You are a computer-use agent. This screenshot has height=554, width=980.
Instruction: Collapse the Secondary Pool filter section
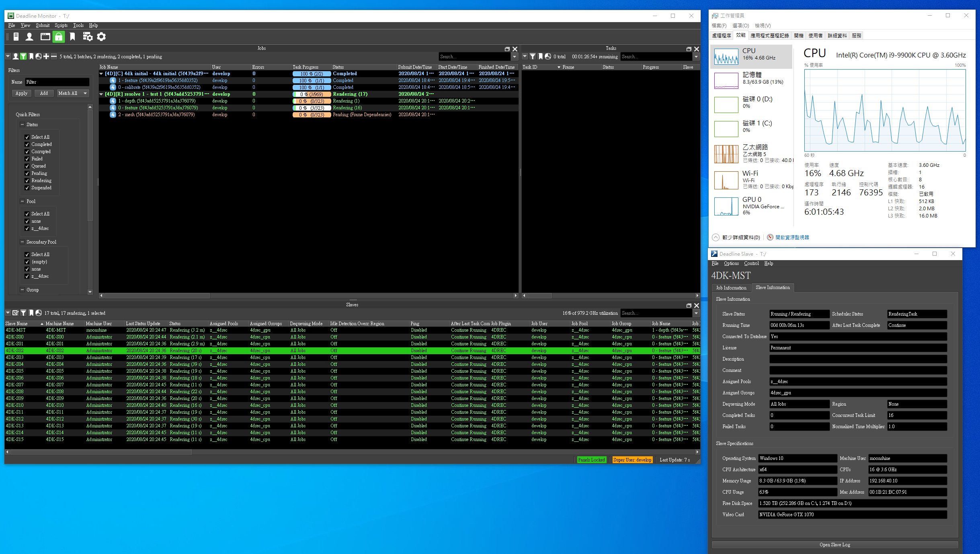[23, 242]
